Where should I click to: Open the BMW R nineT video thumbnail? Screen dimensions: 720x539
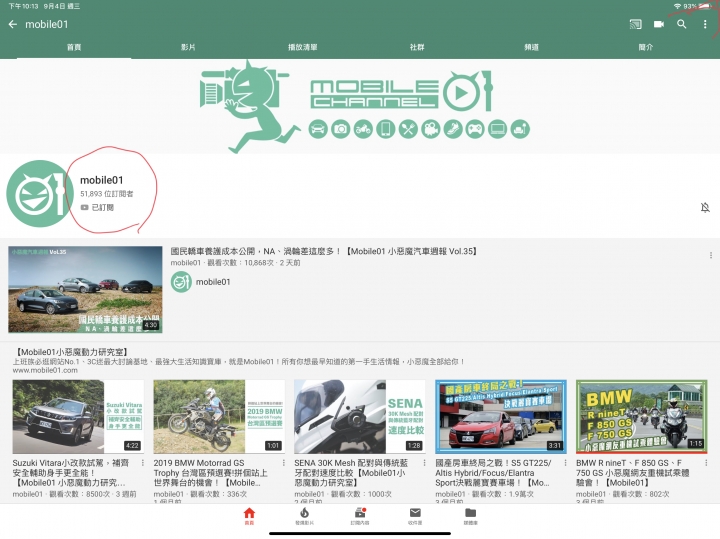(x=641, y=416)
